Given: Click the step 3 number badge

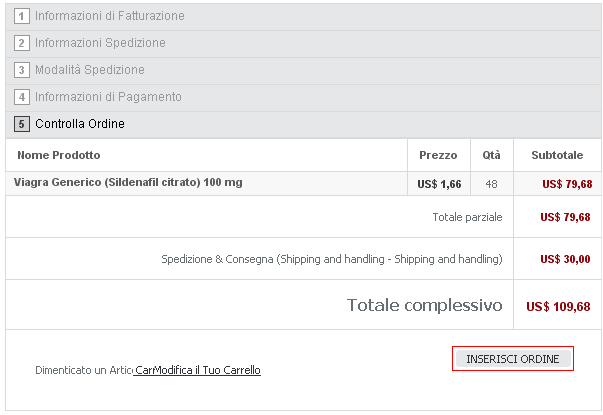Looking at the screenshot, I should coord(22,70).
